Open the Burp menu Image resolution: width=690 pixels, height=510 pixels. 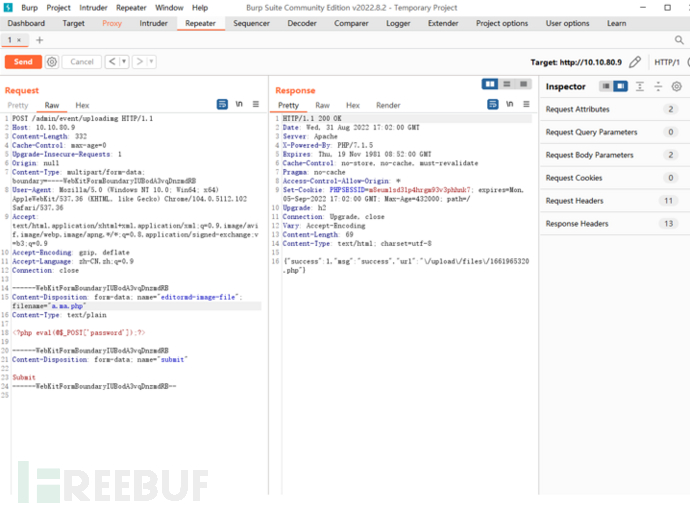click(x=29, y=8)
